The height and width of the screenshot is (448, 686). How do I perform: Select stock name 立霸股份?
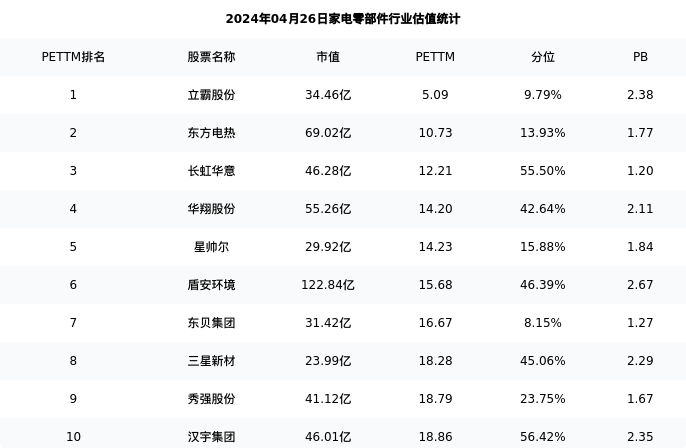click(x=211, y=95)
